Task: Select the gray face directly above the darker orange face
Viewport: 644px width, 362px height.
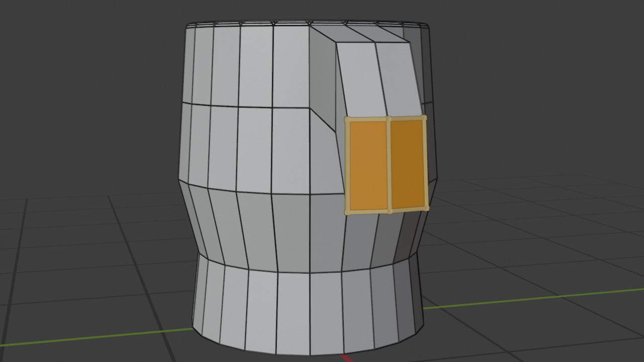Action: 399,80
